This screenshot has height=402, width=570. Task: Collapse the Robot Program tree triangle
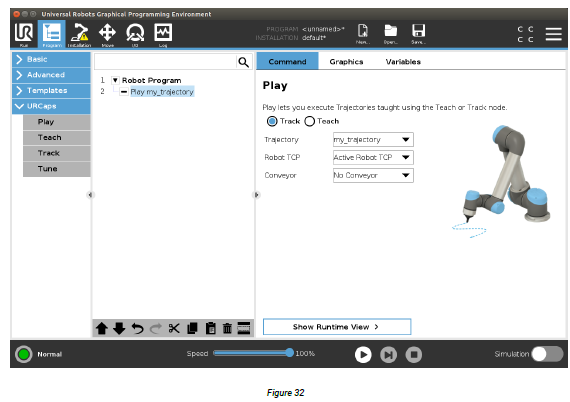coord(115,80)
